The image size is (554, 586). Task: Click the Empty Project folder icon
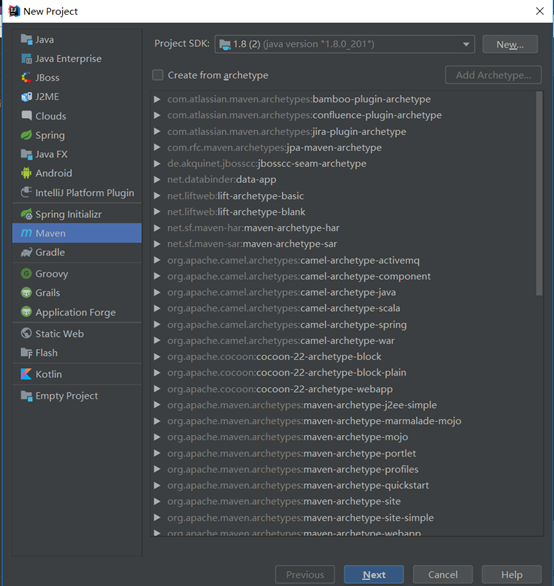pyautogui.click(x=27, y=395)
